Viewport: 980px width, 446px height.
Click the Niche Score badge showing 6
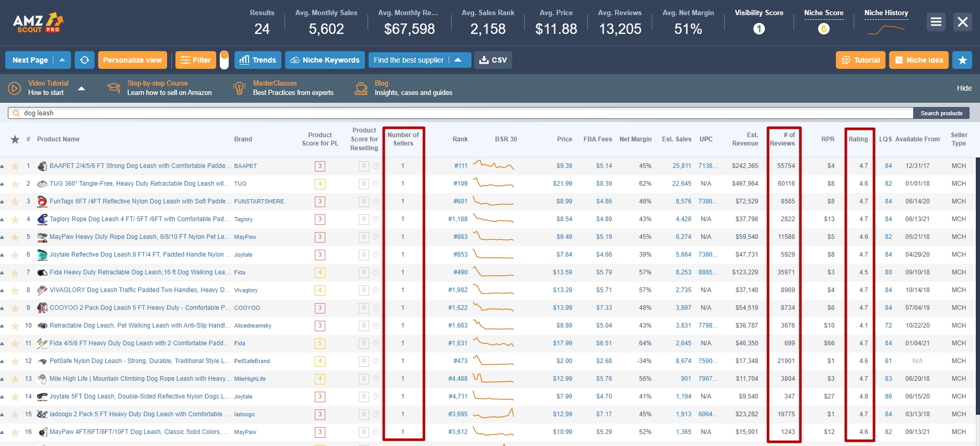[x=824, y=29]
